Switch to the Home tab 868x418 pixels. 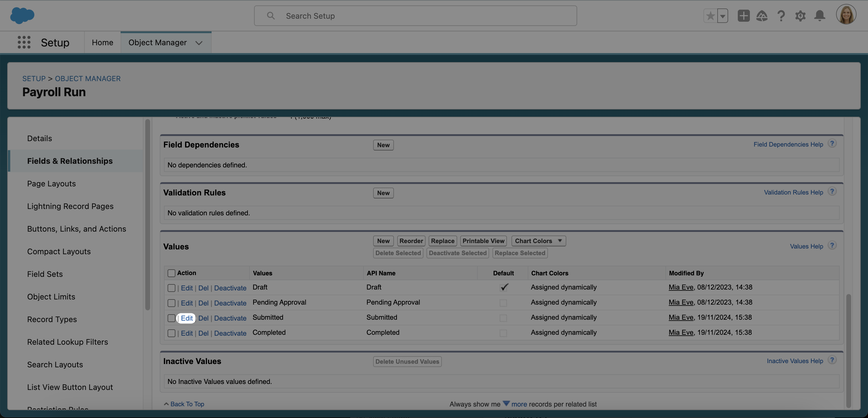click(102, 42)
